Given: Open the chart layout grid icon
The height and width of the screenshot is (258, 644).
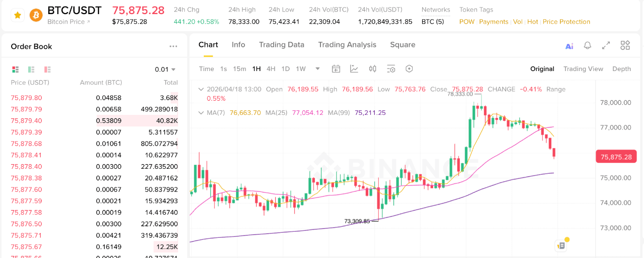Looking at the screenshot, I should coord(625,45).
